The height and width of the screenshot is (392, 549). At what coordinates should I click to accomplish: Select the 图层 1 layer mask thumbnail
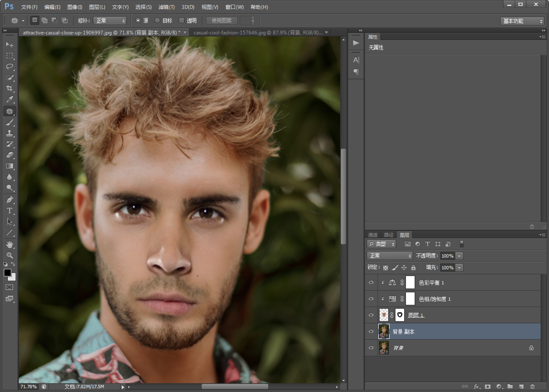pos(400,315)
